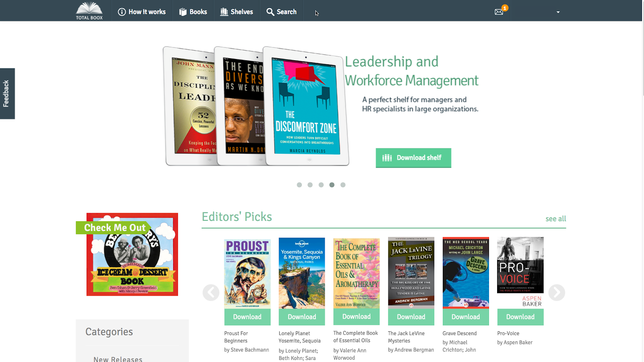Click author Aspen Baker
The width and height of the screenshot is (644, 362).
518,342
